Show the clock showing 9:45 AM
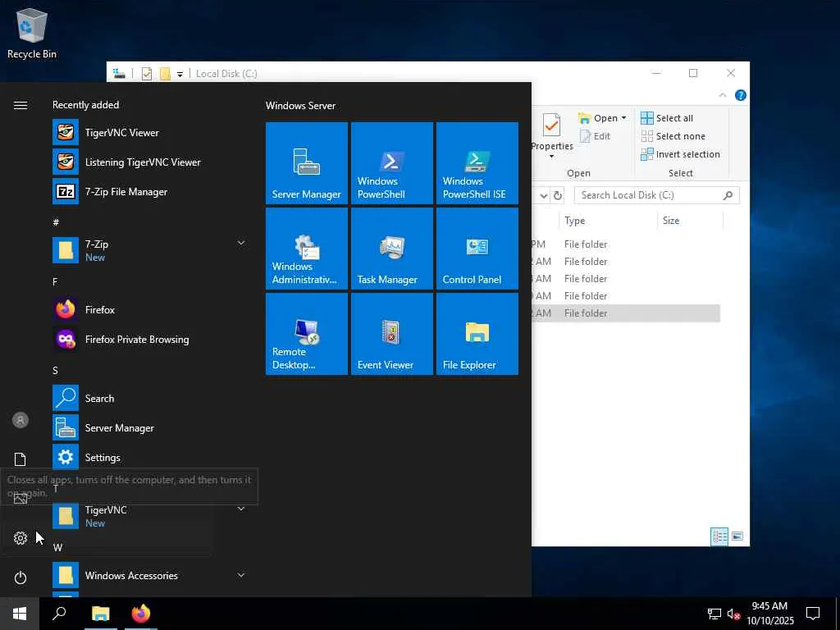 (x=769, y=614)
